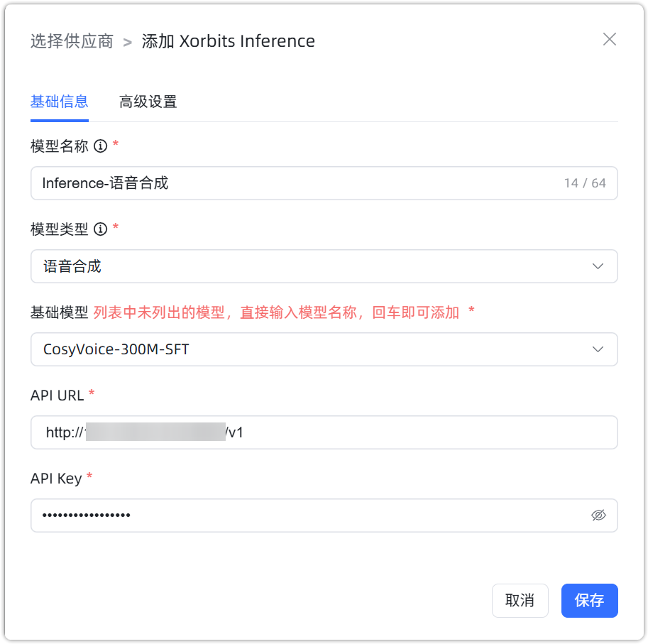This screenshot has width=648, height=644.
Task: Click the chevron arrow in the 基础模型 selector
Action: [x=598, y=349]
